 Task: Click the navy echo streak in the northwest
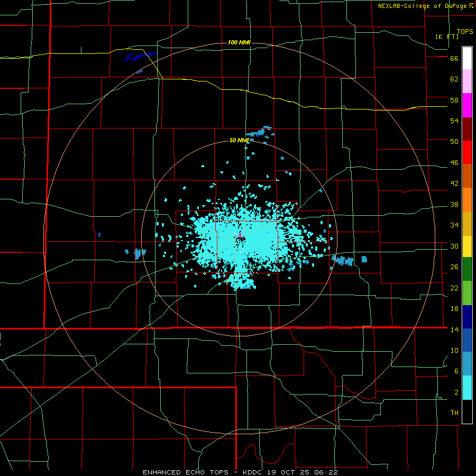[140, 57]
